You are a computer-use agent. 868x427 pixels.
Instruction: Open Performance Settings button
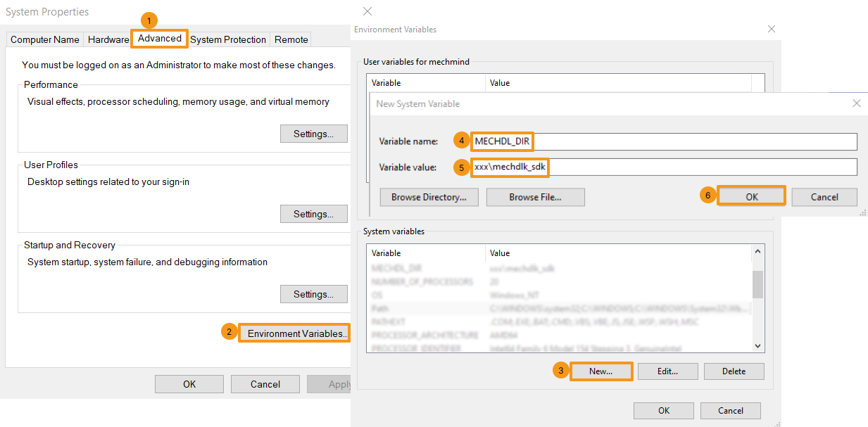pos(314,134)
